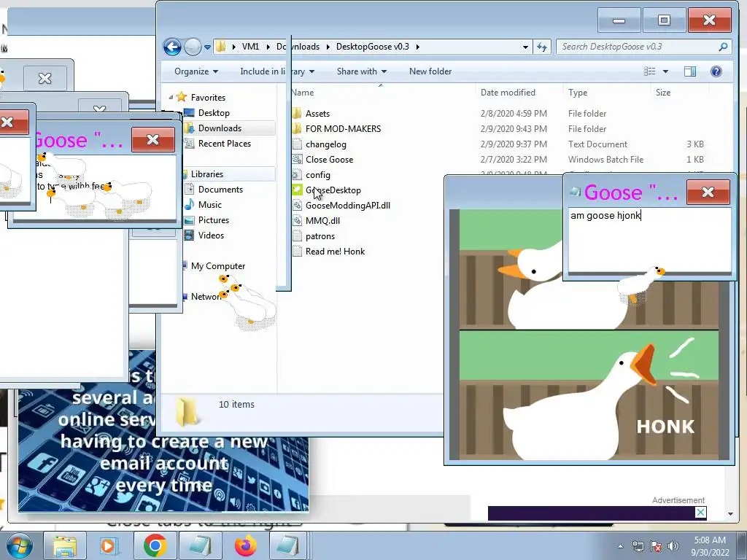747x560 pixels.
Task: Open Windows Explorer from the taskbar
Action: point(65,545)
